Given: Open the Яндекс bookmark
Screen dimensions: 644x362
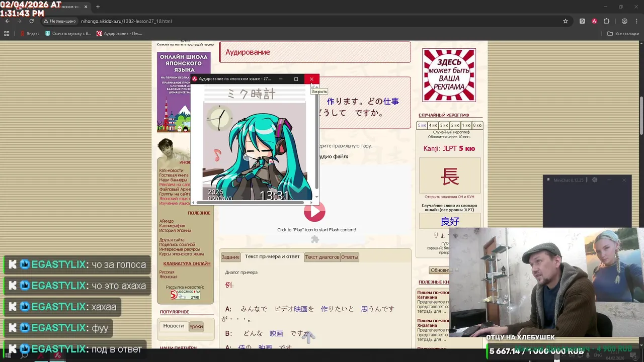Looking at the screenshot, I should [x=30, y=34].
